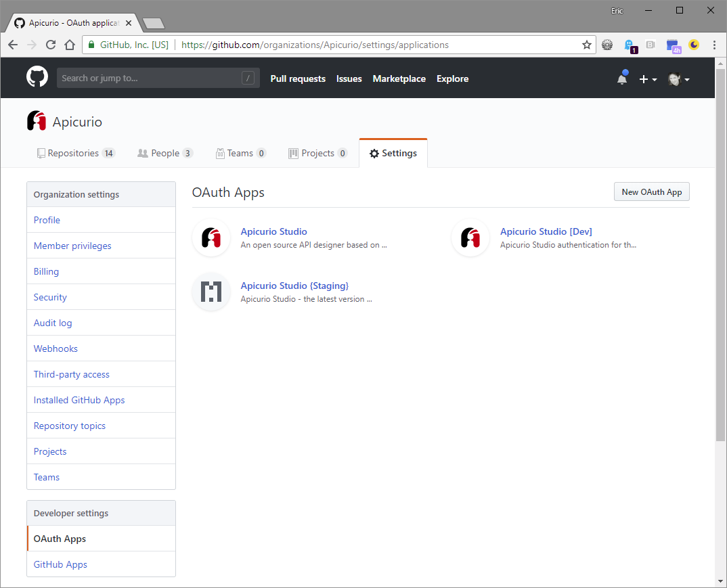Switch to the People tab
The image size is (727, 588).
pyautogui.click(x=165, y=154)
